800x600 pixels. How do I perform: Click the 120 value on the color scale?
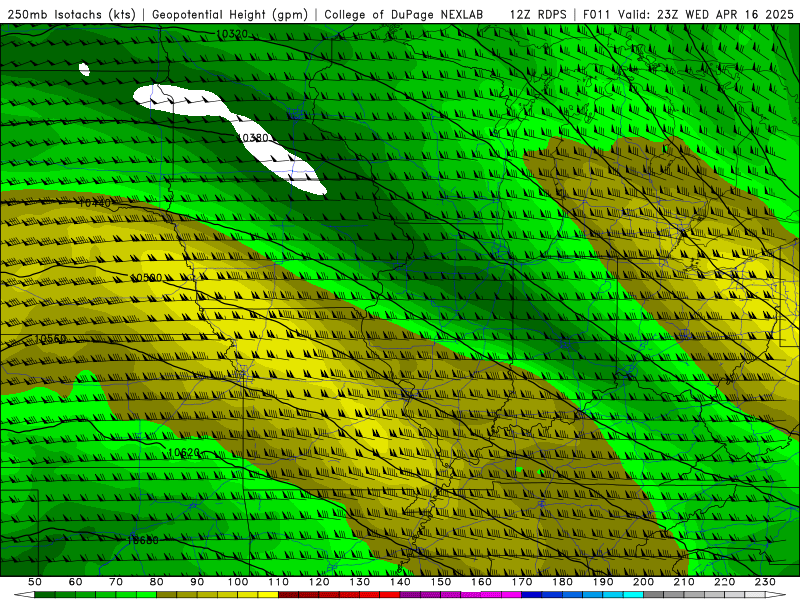[x=319, y=582]
